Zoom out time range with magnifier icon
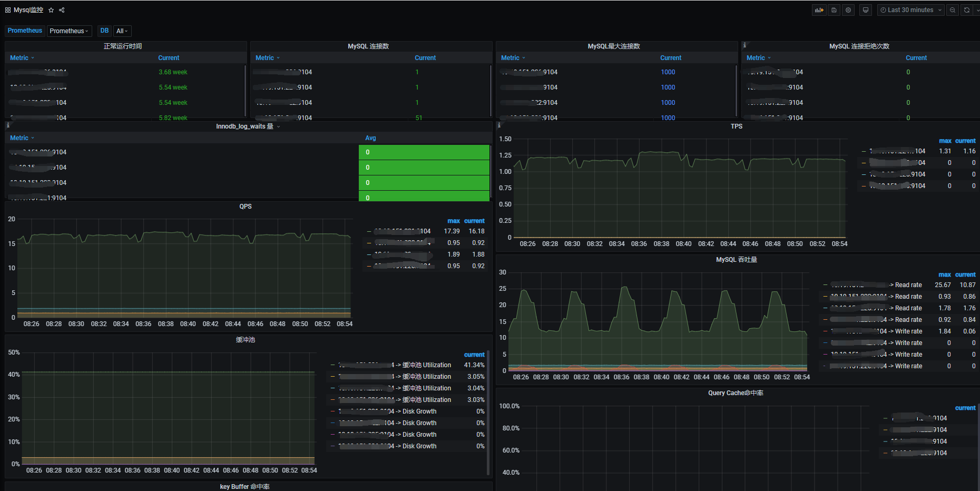The height and width of the screenshot is (491, 980). click(x=952, y=10)
